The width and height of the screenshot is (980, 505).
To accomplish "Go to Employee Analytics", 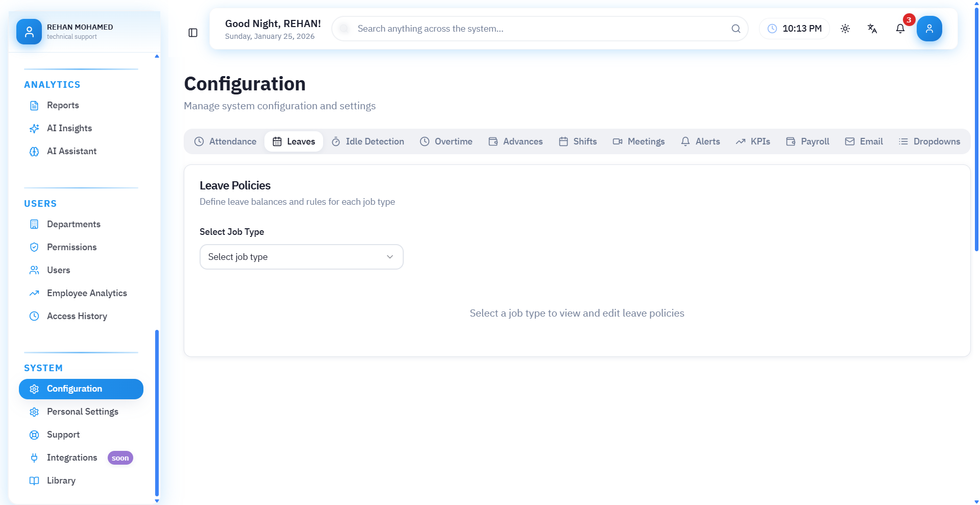I will pos(87,293).
